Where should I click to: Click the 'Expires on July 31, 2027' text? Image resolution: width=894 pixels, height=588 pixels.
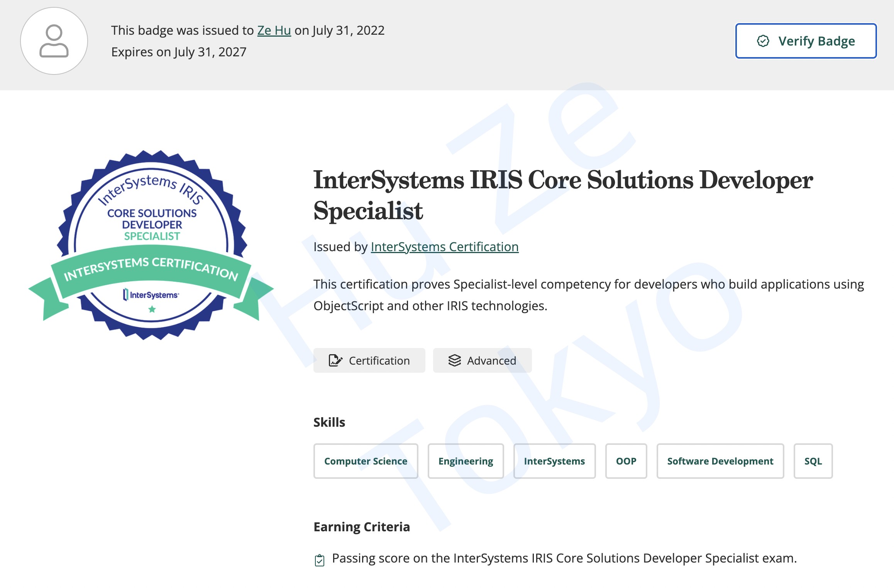179,52
